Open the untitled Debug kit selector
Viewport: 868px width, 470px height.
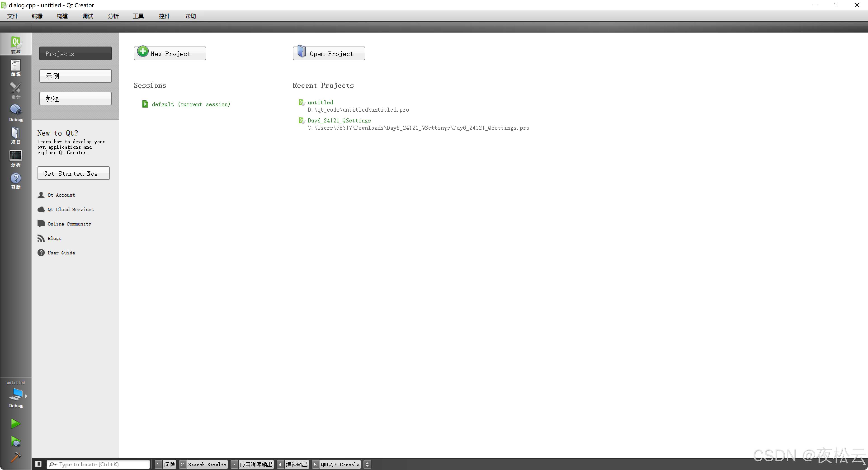point(16,395)
